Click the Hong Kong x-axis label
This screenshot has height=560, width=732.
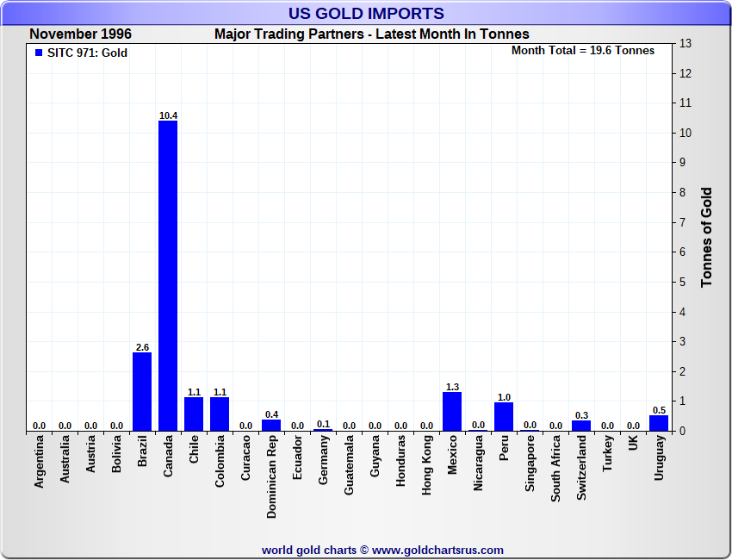pyautogui.click(x=427, y=464)
